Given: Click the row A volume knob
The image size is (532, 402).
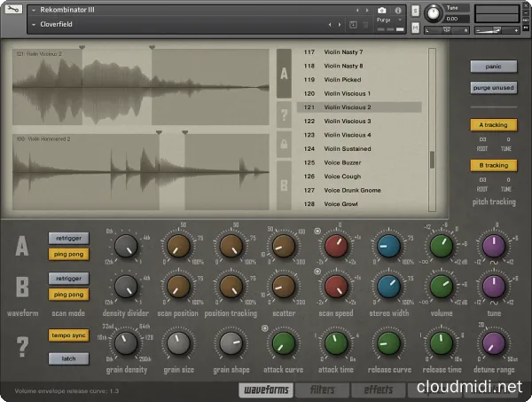Looking at the screenshot, I should (x=442, y=246).
